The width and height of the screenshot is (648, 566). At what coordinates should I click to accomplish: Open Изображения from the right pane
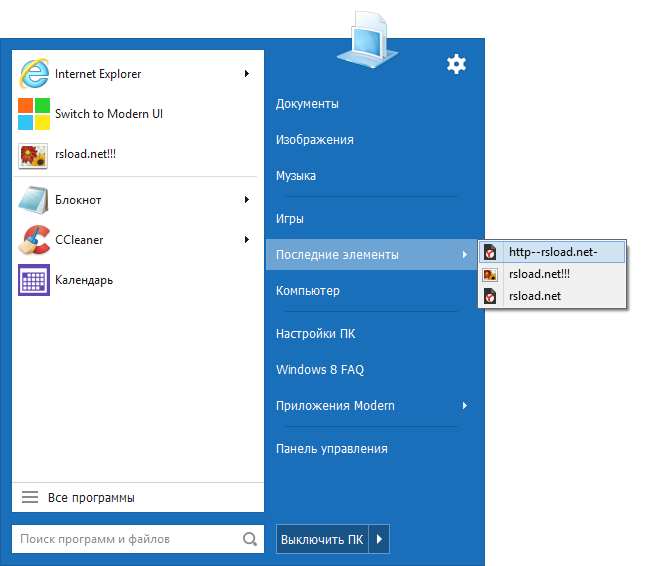(x=314, y=140)
